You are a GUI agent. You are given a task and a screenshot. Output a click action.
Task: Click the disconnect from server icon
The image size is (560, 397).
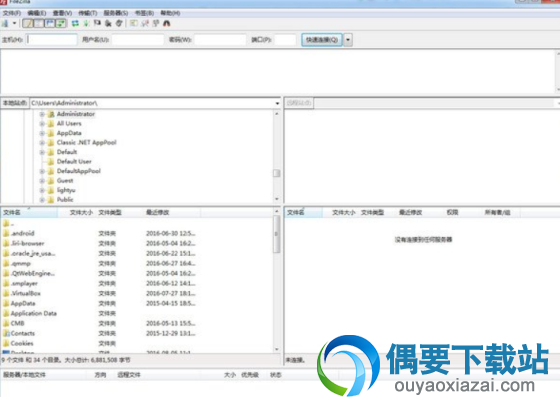point(108,24)
